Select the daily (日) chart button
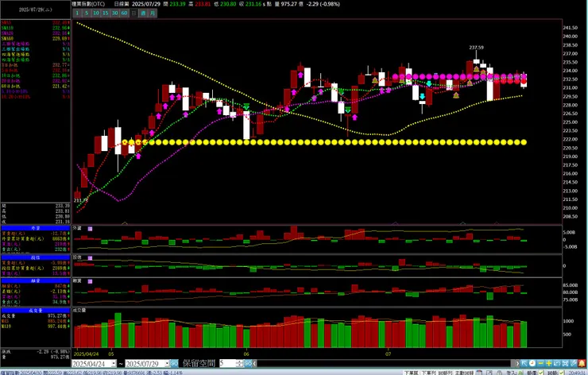Image resolution: width=588 pixels, height=375 pixels. coord(133,14)
